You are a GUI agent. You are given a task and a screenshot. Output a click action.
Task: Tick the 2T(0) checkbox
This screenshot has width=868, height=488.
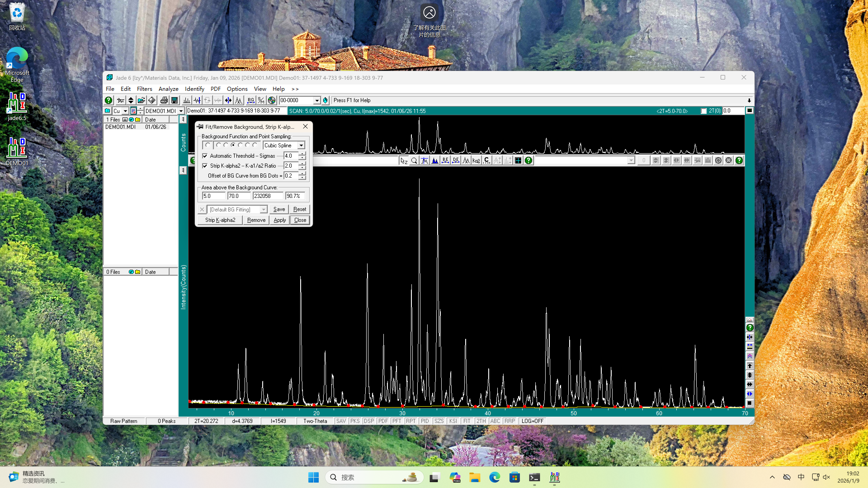coord(704,111)
